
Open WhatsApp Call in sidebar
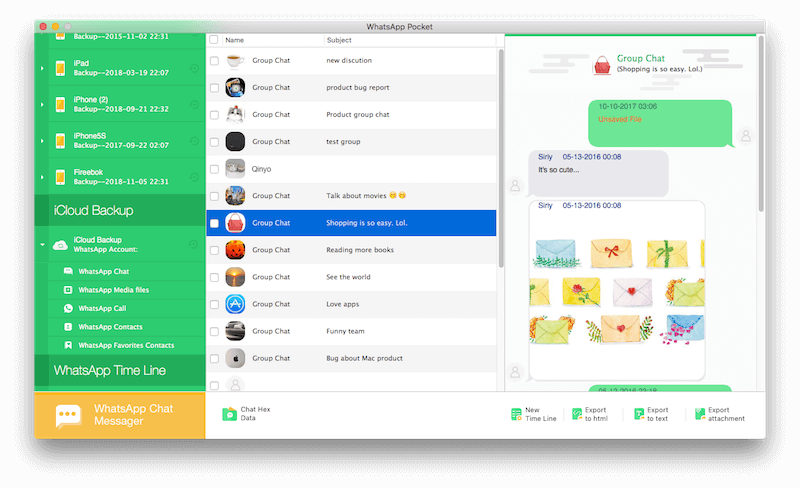click(x=126, y=308)
